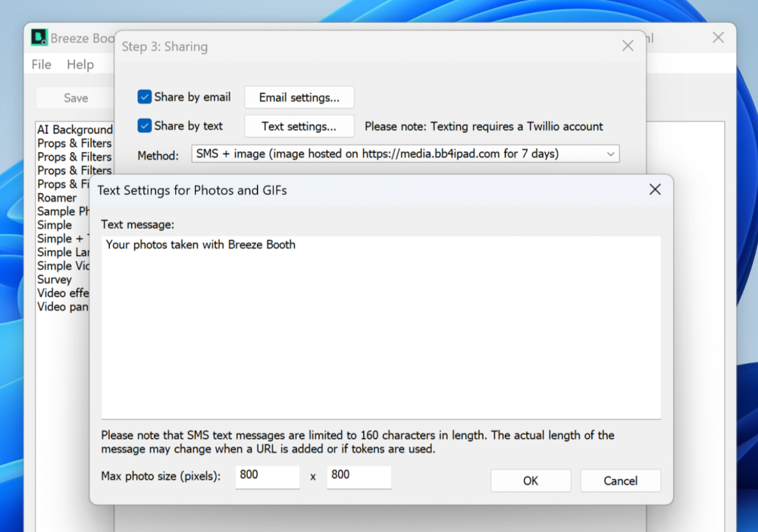Click the Save button in Breeze Booth
The width and height of the screenshot is (758, 532).
click(x=76, y=98)
